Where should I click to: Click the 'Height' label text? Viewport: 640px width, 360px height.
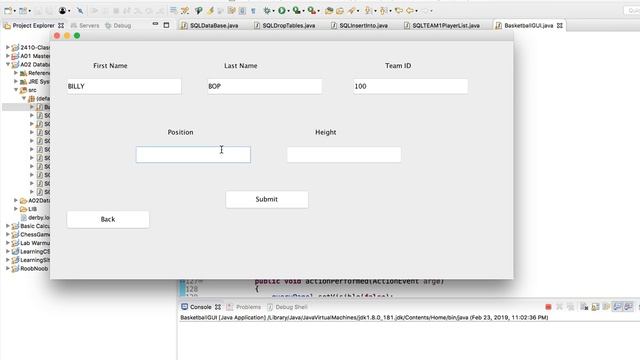pyautogui.click(x=326, y=132)
